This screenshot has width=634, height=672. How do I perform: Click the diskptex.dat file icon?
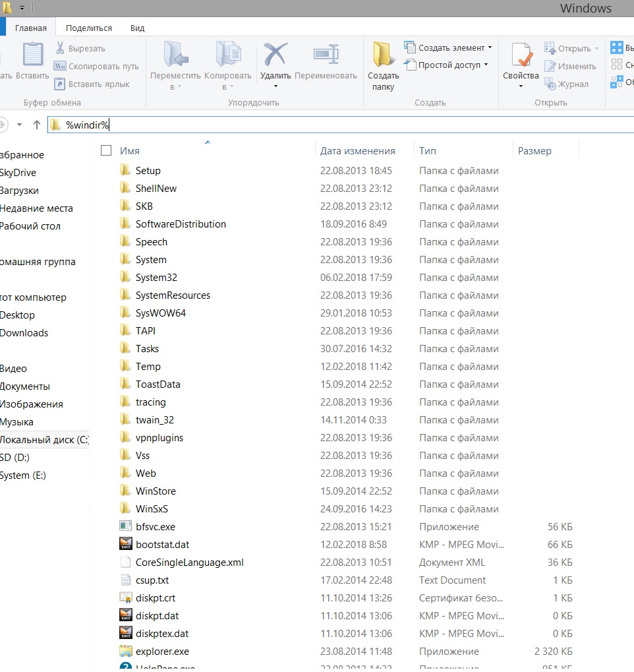tap(125, 633)
